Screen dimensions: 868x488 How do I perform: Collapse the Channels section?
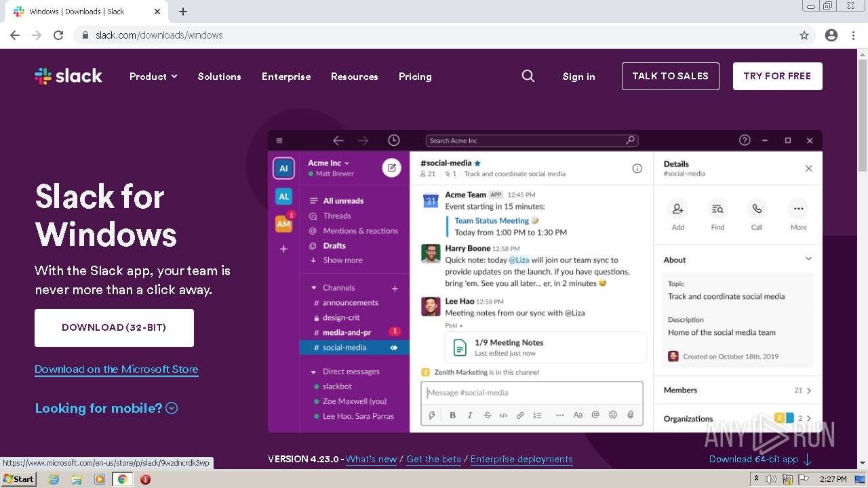(x=313, y=288)
